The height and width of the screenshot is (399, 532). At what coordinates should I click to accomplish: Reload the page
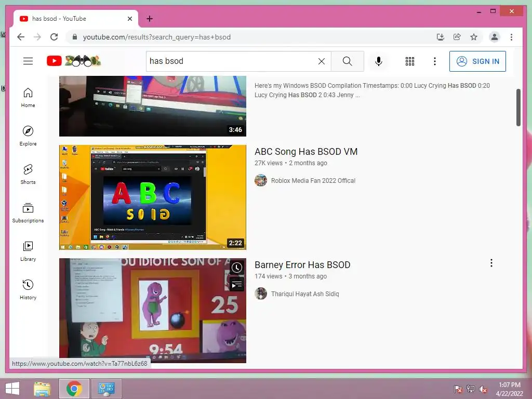pos(54,37)
